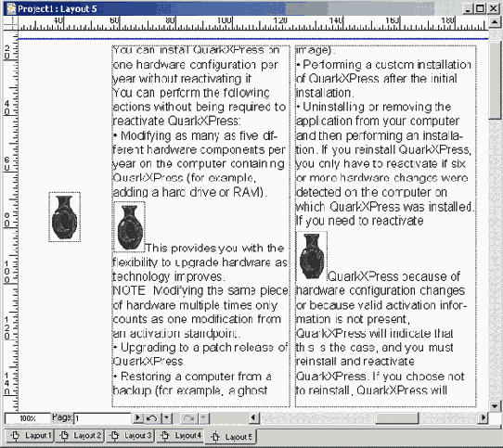The width and height of the screenshot is (503, 448).
Task: Maximize the Project1 window
Action: [x=480, y=8]
